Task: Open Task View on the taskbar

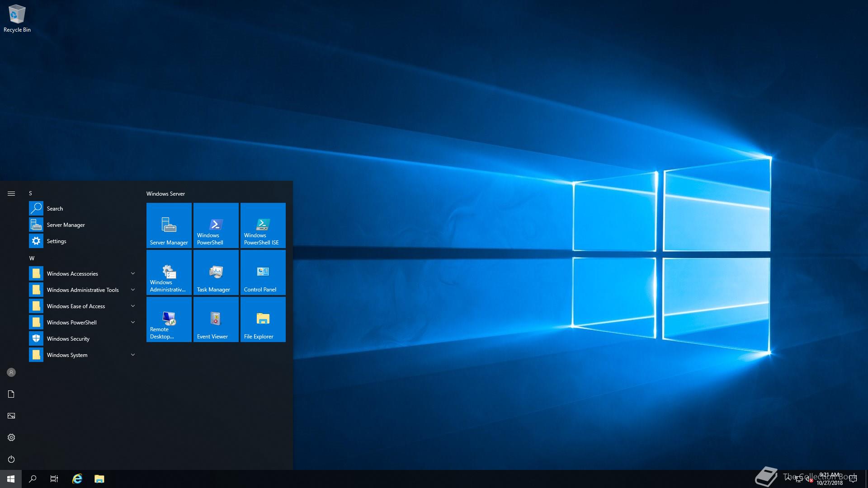Action: 54,479
